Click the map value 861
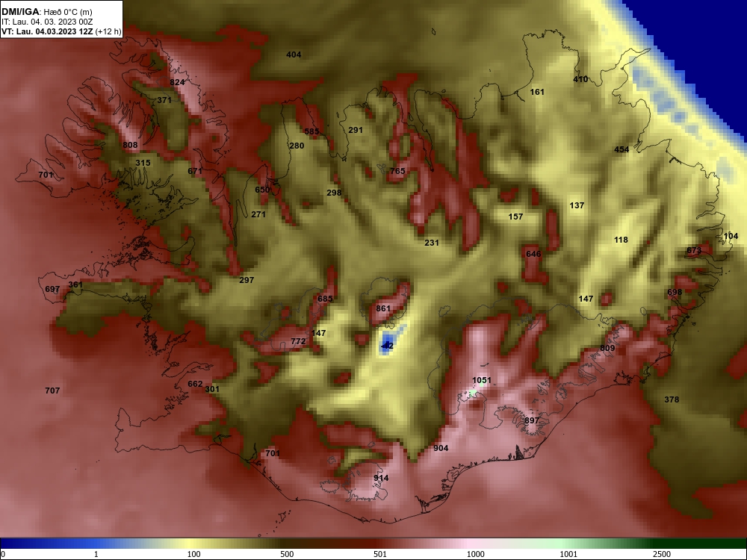 click(x=383, y=308)
